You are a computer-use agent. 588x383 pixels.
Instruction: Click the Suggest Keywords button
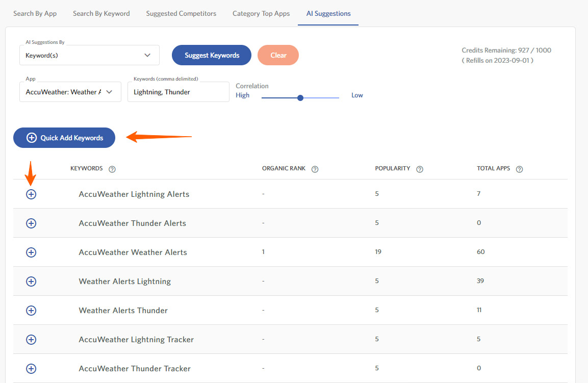tap(212, 55)
